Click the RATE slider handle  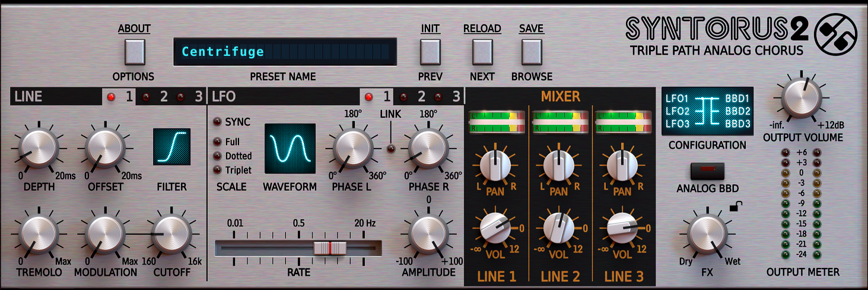(330, 248)
